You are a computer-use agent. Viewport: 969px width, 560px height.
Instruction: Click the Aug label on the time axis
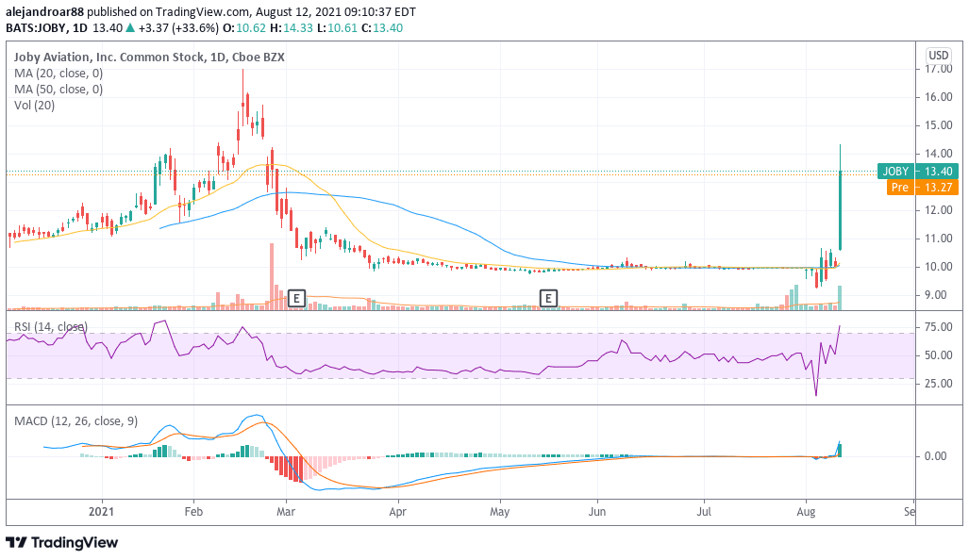pyautogui.click(x=806, y=512)
